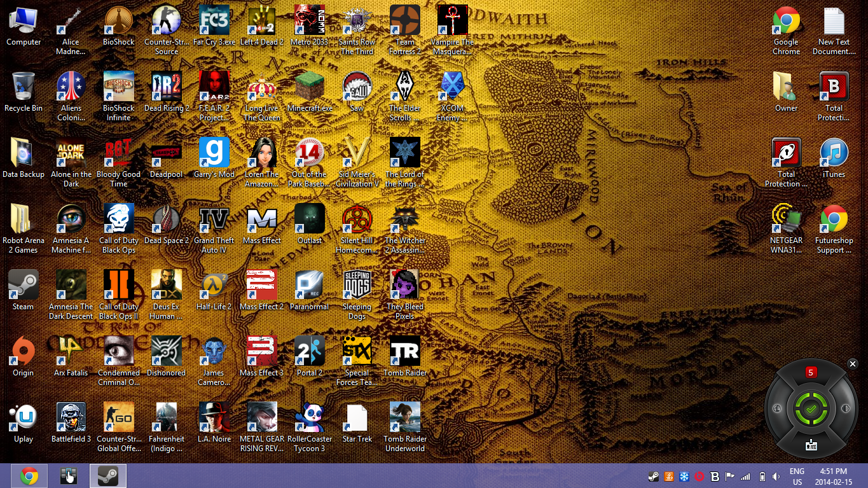The width and height of the screenshot is (868, 488).
Task: Select The Witcher 2 Assassins shortcut
Action: click(405, 228)
